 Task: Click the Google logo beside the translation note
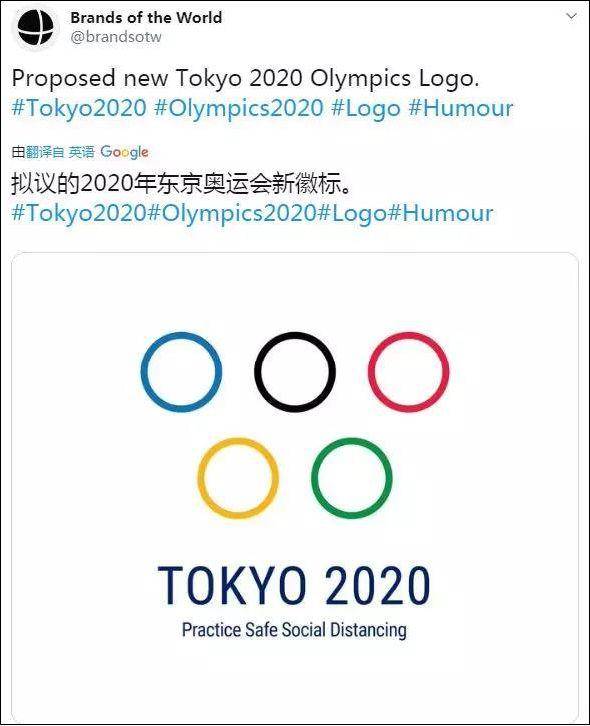(x=124, y=152)
